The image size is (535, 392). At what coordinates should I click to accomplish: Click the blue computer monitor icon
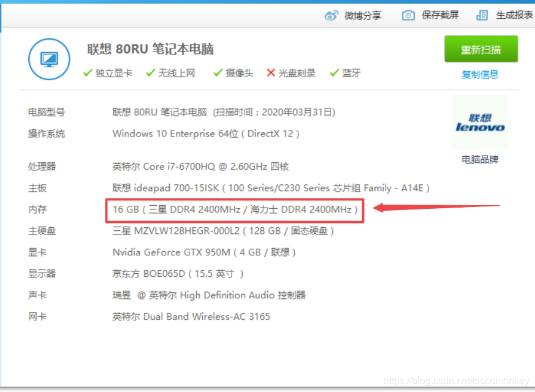(x=49, y=59)
